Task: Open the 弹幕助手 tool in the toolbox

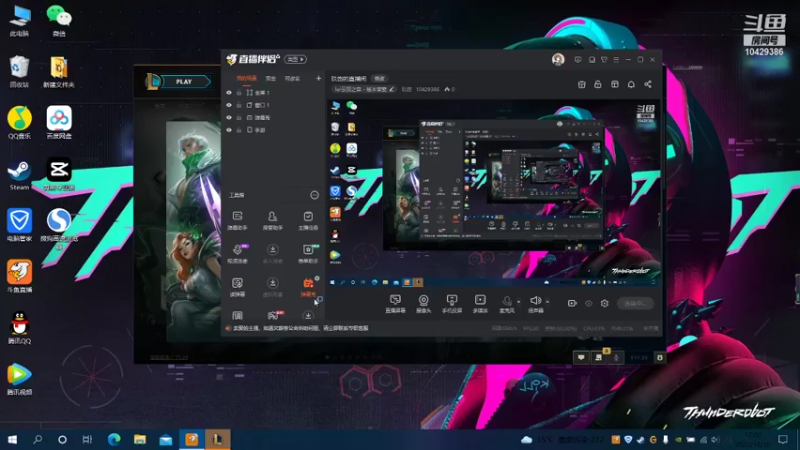Action: point(237,220)
